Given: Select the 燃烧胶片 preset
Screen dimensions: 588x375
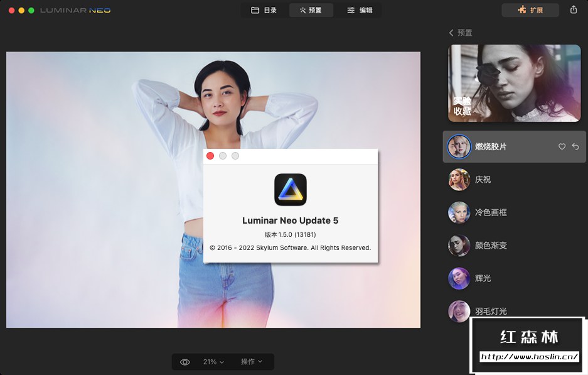Looking at the screenshot, I should pos(514,146).
